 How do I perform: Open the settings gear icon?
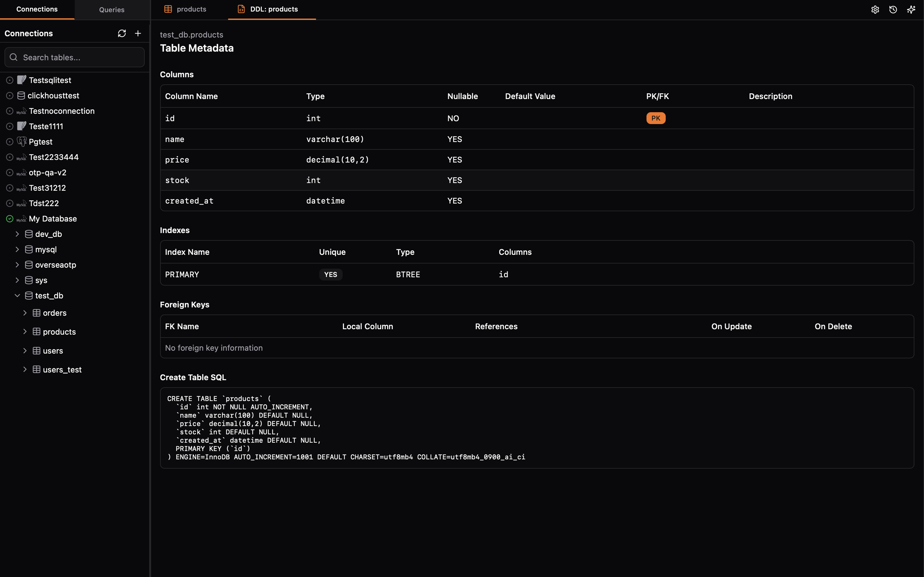click(x=875, y=10)
